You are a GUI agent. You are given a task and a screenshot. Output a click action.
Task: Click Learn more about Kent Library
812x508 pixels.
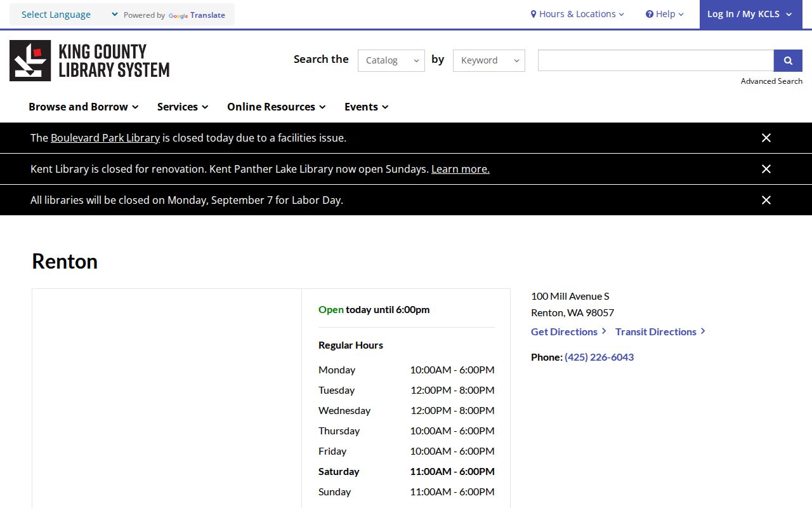[x=461, y=169]
